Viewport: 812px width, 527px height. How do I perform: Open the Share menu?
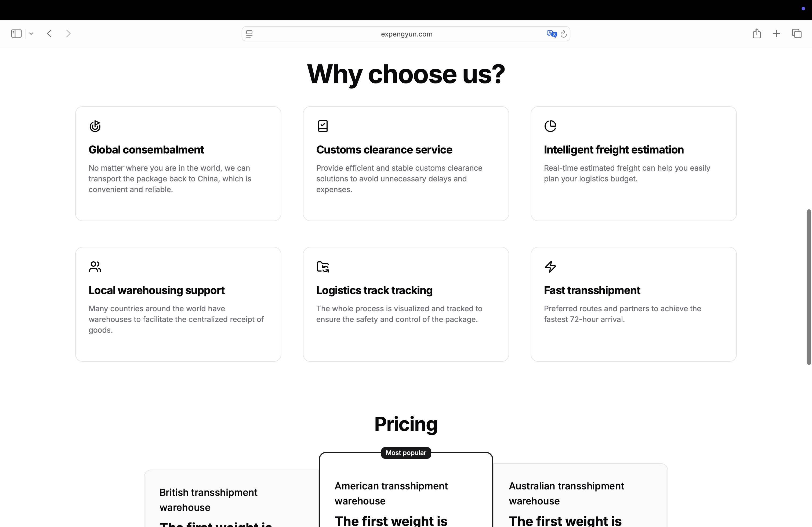click(757, 33)
